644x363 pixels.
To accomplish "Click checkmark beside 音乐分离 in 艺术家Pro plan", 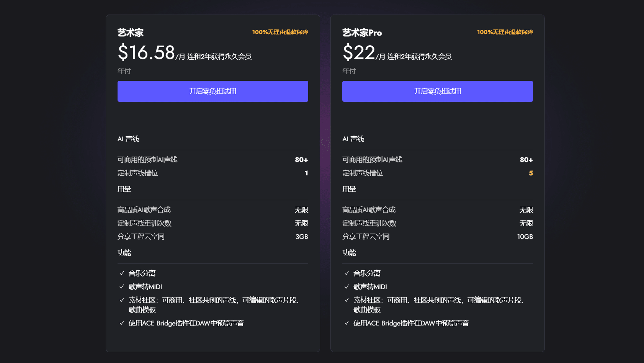I will tap(347, 273).
